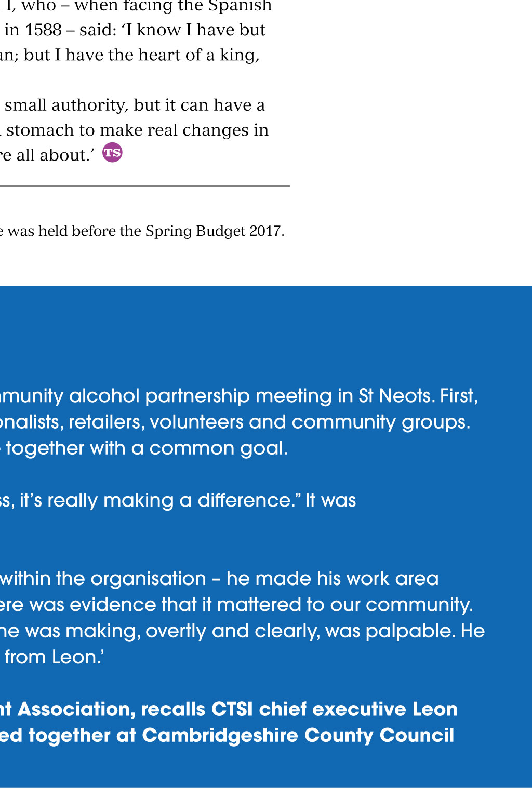Click the closing words "from Leon"
This screenshot has height=798, width=532.
[x=53, y=657]
